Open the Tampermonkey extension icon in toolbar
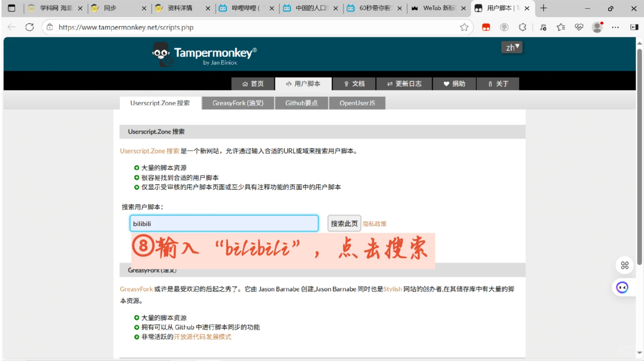The image size is (644, 361). (x=486, y=27)
